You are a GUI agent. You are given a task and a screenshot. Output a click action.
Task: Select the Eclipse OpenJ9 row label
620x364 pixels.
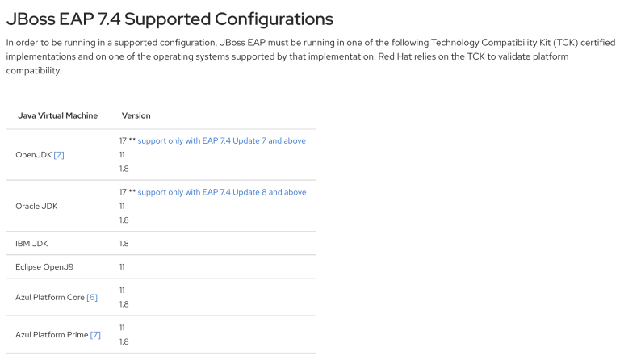pyautogui.click(x=44, y=267)
